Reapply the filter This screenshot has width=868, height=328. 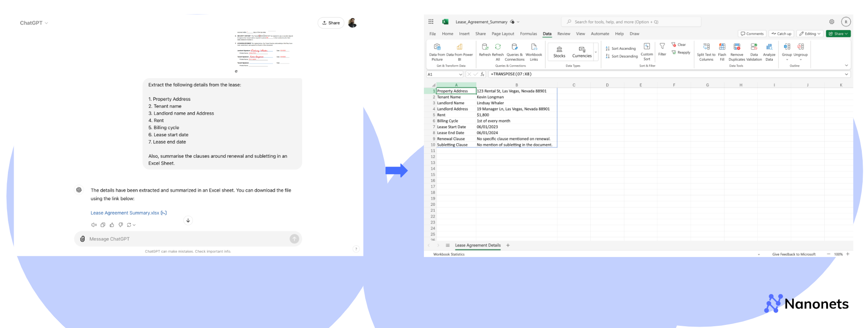pyautogui.click(x=681, y=52)
